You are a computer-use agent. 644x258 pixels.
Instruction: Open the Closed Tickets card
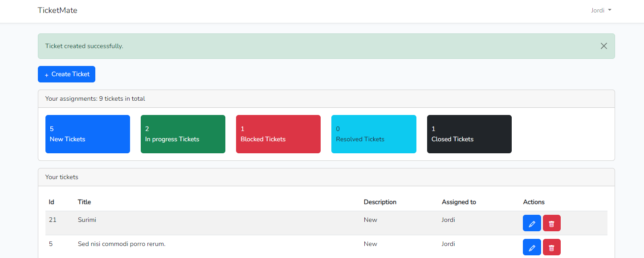[469, 134]
